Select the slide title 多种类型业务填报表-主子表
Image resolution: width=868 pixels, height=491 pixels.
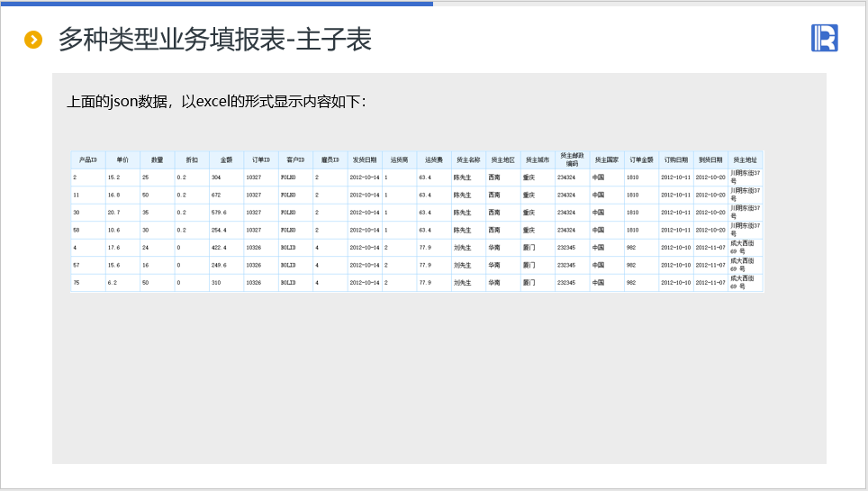tap(215, 40)
